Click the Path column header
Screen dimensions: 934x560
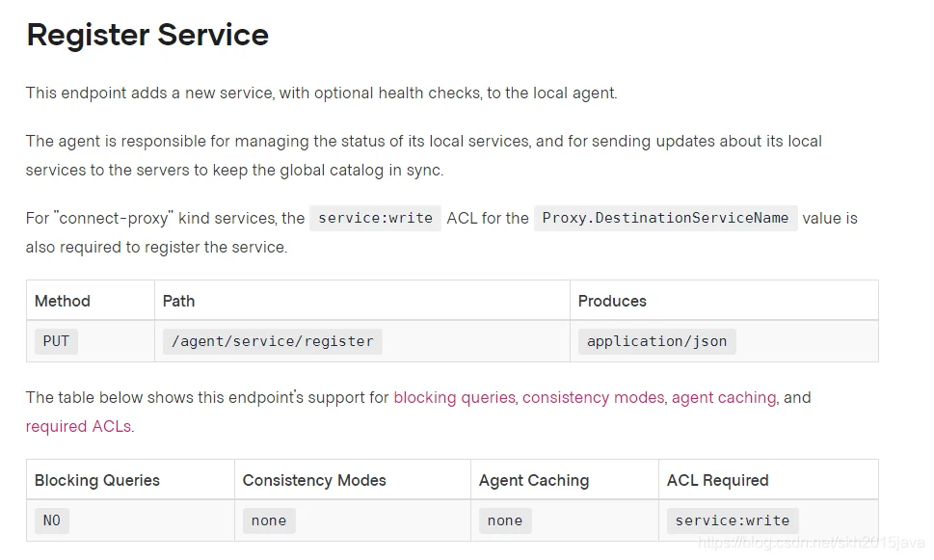click(178, 301)
